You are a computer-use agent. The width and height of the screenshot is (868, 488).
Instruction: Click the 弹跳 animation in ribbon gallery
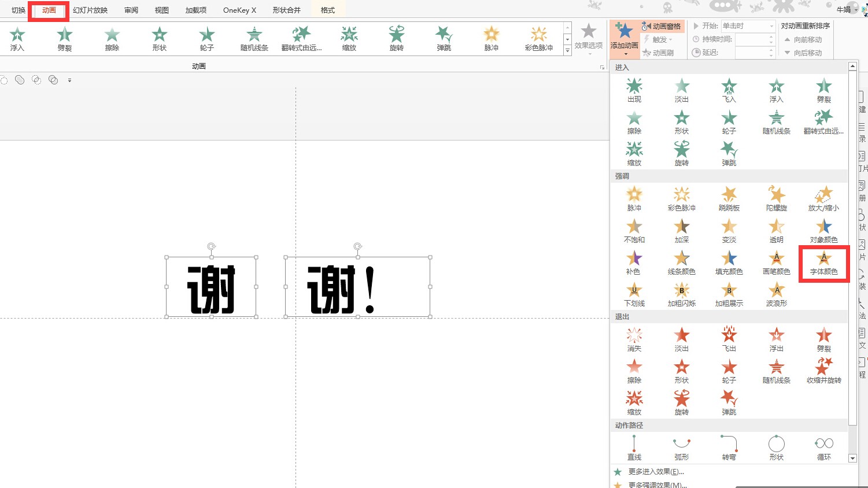click(x=444, y=39)
